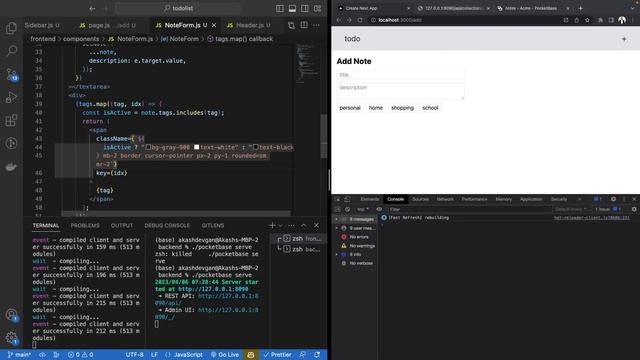640x360 pixels.
Task: Open the Manage gear in activity bar
Action: tap(11, 338)
